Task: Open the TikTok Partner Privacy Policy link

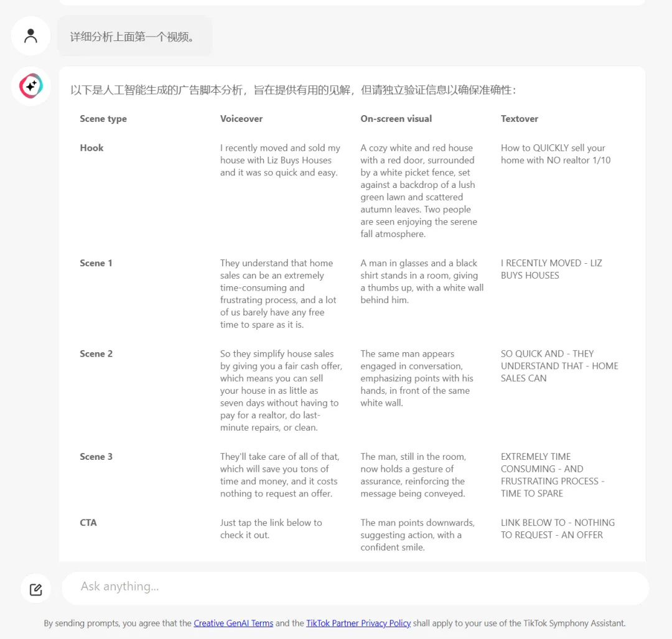Action: tap(358, 623)
